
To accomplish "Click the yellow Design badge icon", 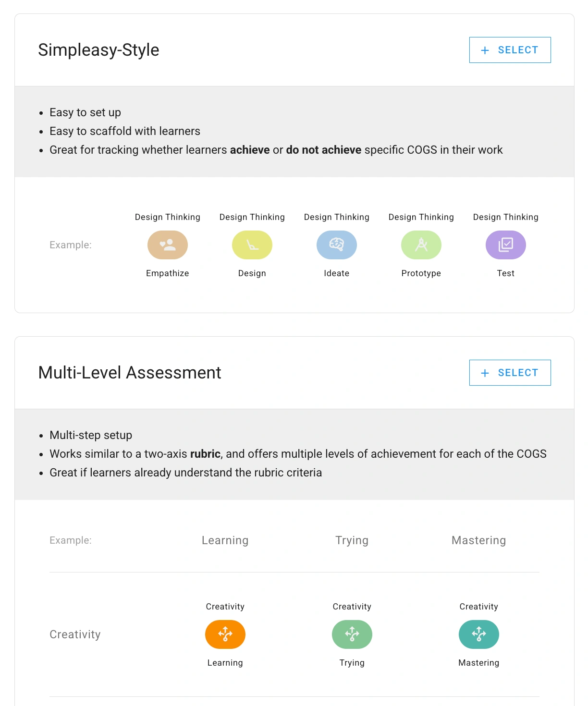I will click(x=252, y=245).
